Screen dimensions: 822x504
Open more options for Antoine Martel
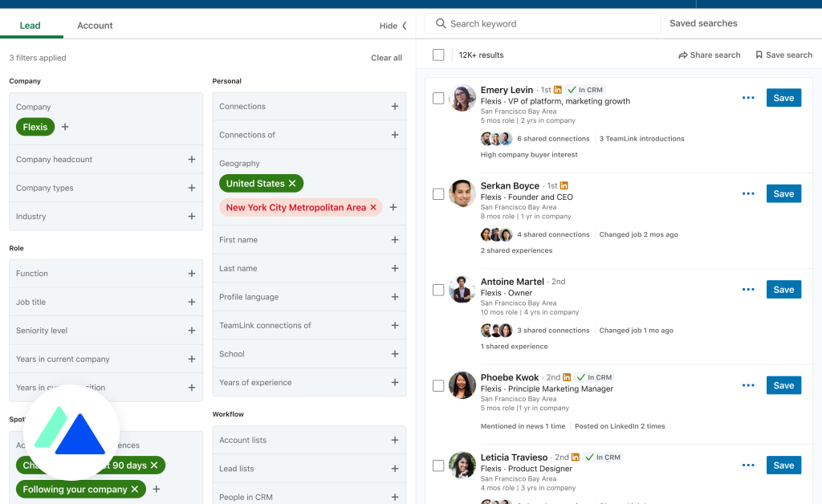pyautogui.click(x=748, y=290)
